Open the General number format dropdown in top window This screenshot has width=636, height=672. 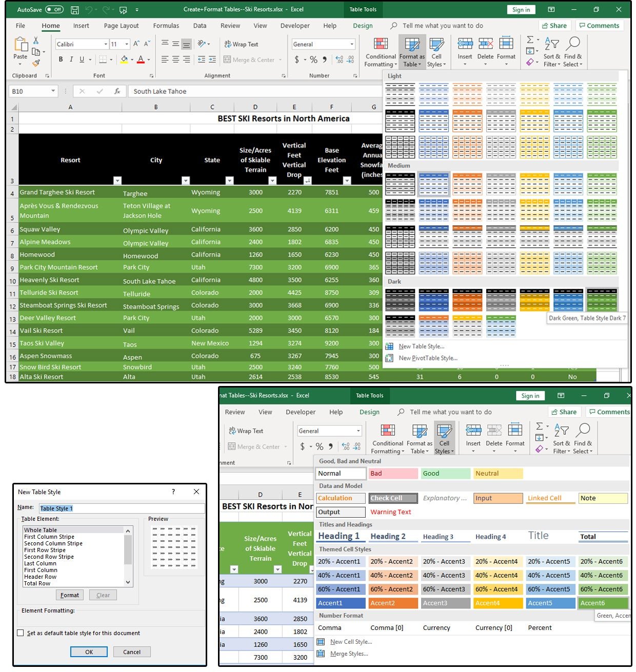[x=352, y=44]
